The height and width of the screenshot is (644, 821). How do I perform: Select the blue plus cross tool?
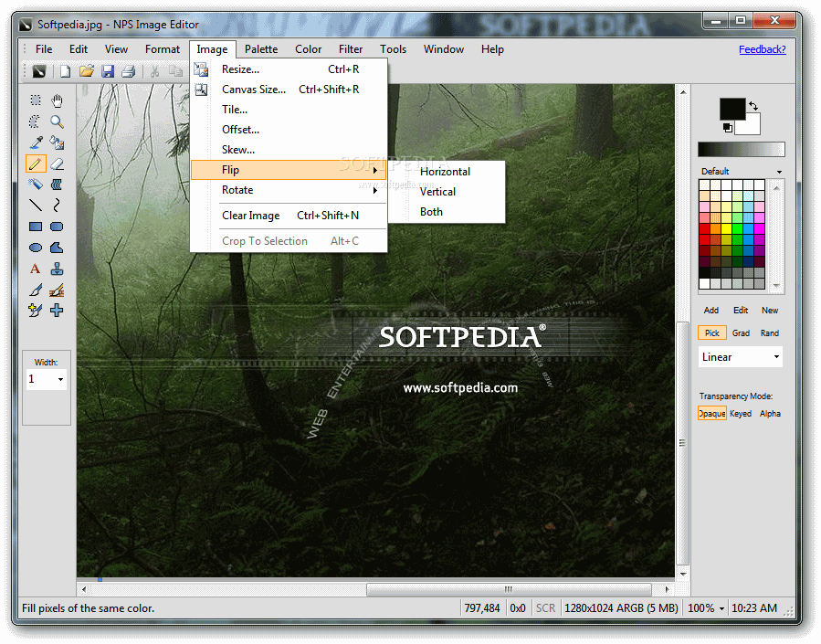[x=57, y=310]
